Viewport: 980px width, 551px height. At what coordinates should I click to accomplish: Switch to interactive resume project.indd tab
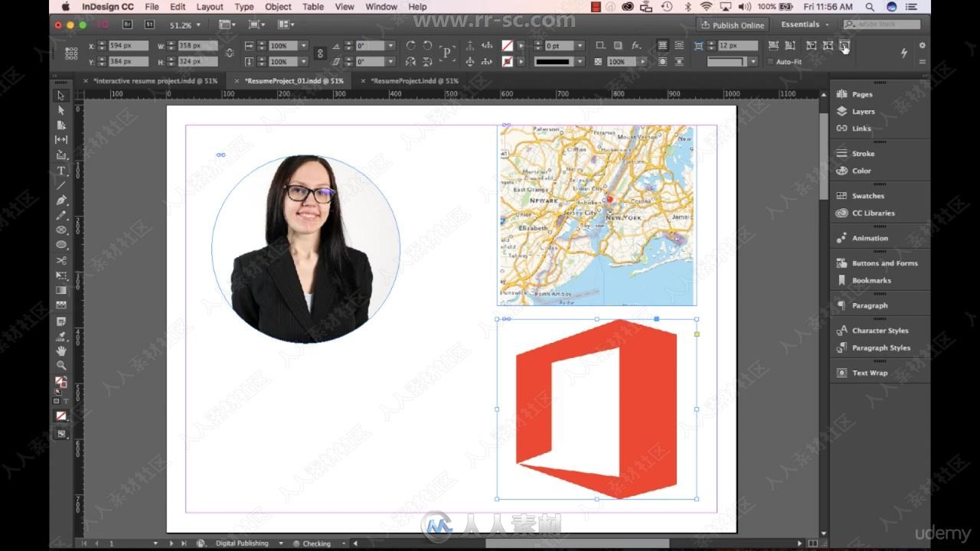(x=155, y=80)
